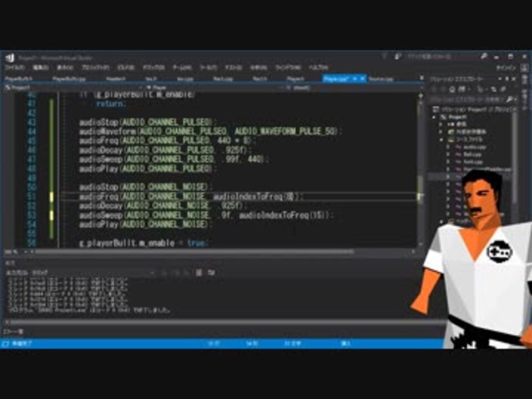Collapse the Project1 node in Solution Explorer
This screenshot has height=399, width=532.
pyautogui.click(x=434, y=117)
